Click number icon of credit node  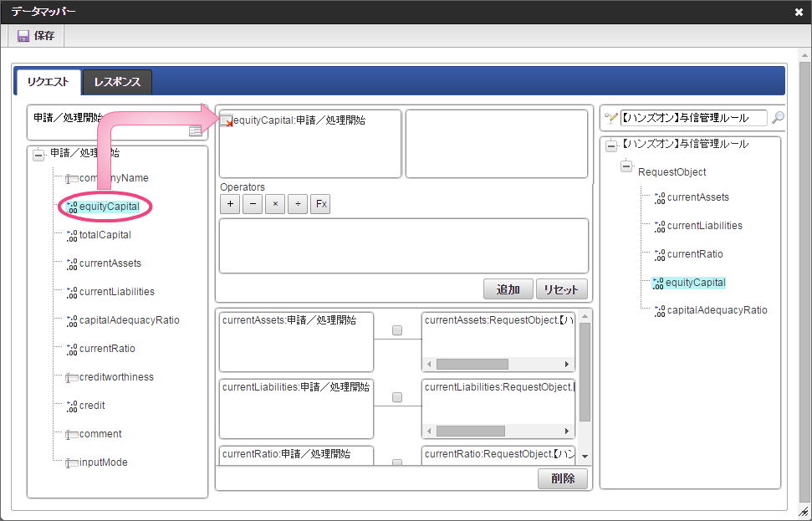(72, 406)
